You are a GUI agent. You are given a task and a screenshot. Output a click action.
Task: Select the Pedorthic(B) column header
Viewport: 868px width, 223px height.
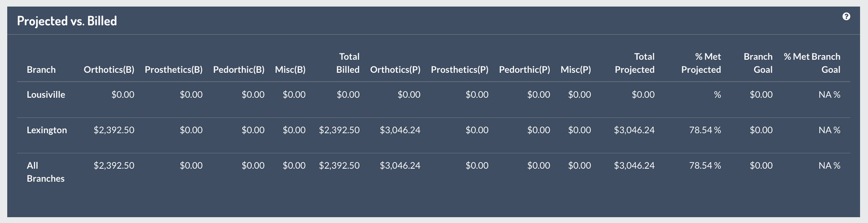(x=239, y=70)
